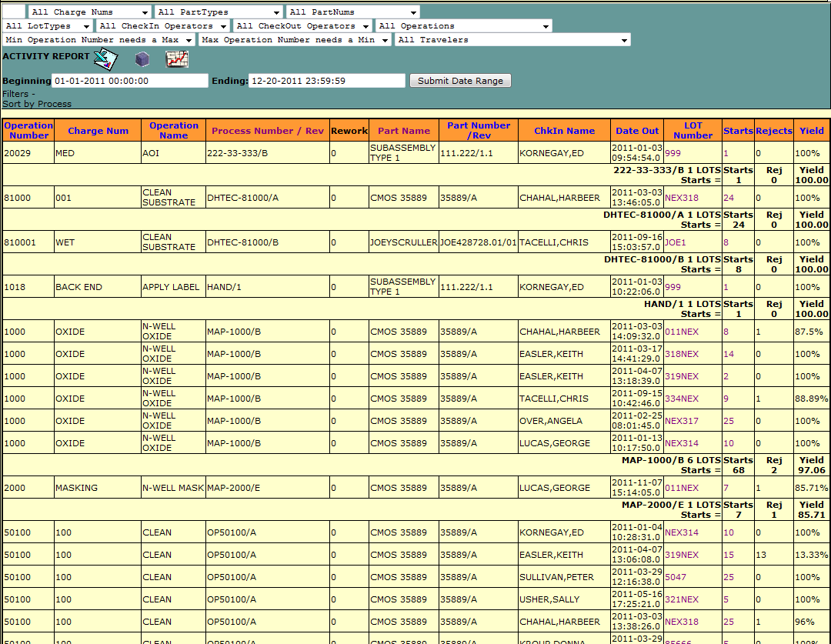Open lot NEX314 in KORNEGAY CLEAN row
This screenshot has height=644, width=831.
682,532
